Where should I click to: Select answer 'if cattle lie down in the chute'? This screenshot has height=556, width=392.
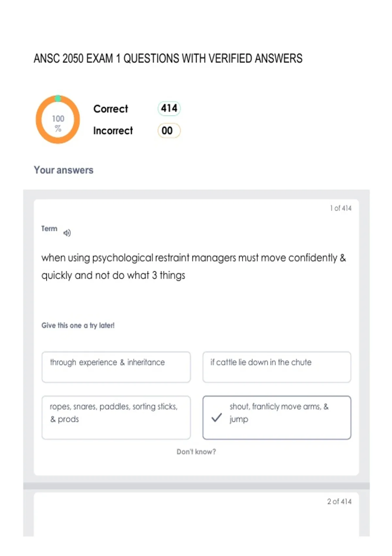tap(277, 367)
